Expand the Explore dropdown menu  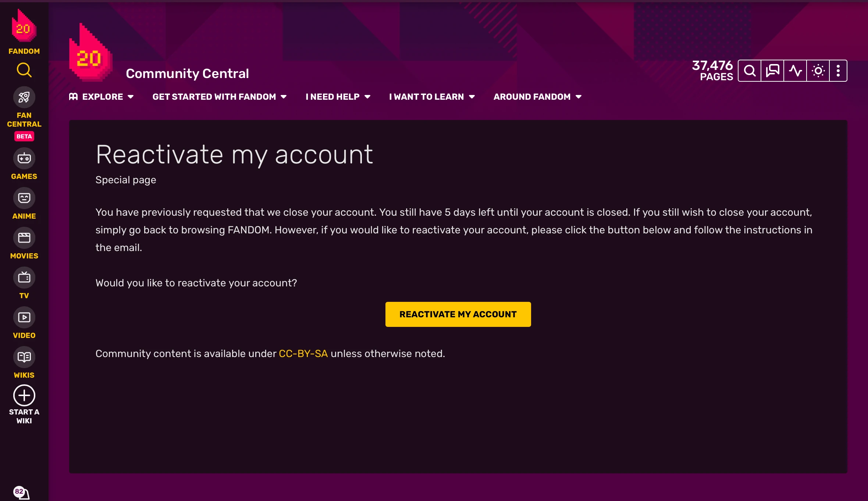click(x=102, y=97)
